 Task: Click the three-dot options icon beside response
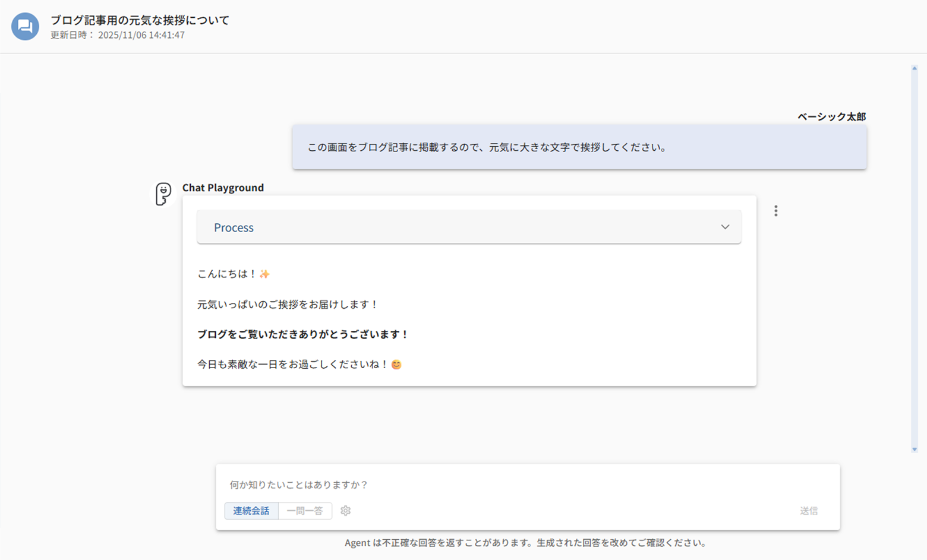click(776, 210)
